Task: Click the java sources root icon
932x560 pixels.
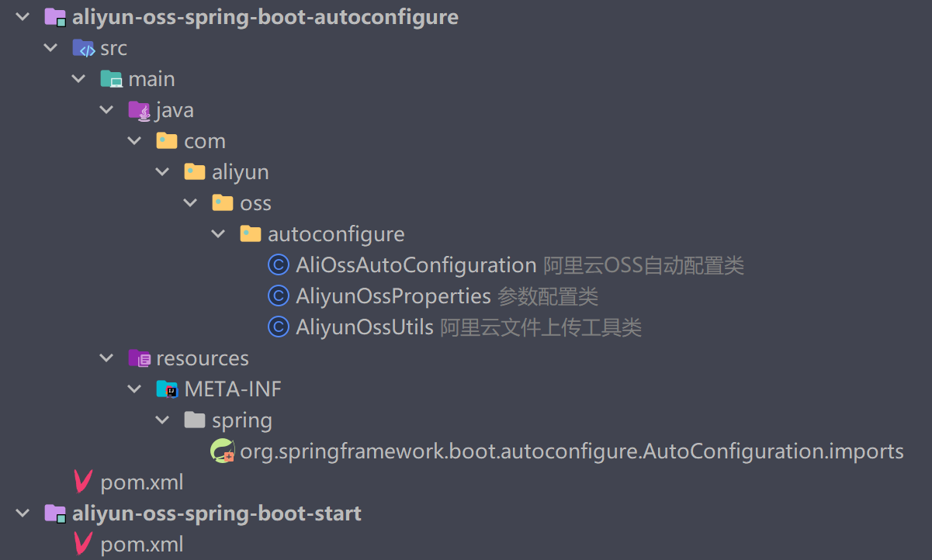Action: tap(139, 110)
